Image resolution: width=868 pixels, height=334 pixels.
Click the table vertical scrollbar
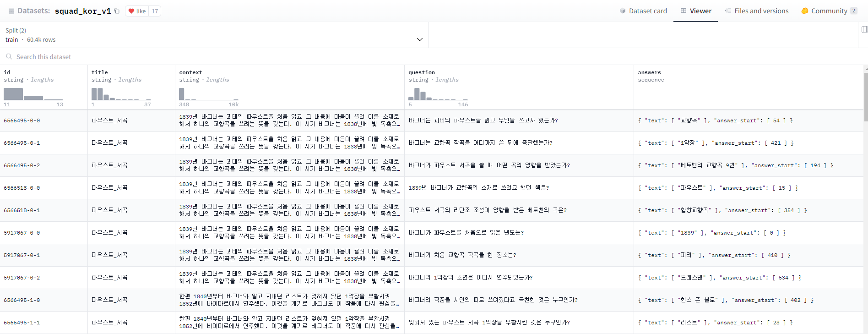click(x=866, y=96)
